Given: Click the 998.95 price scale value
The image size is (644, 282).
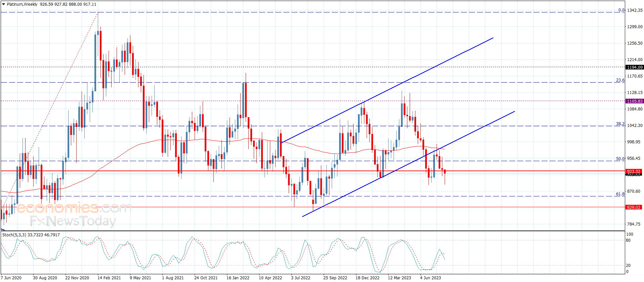Looking at the screenshot, I should click(x=634, y=142).
